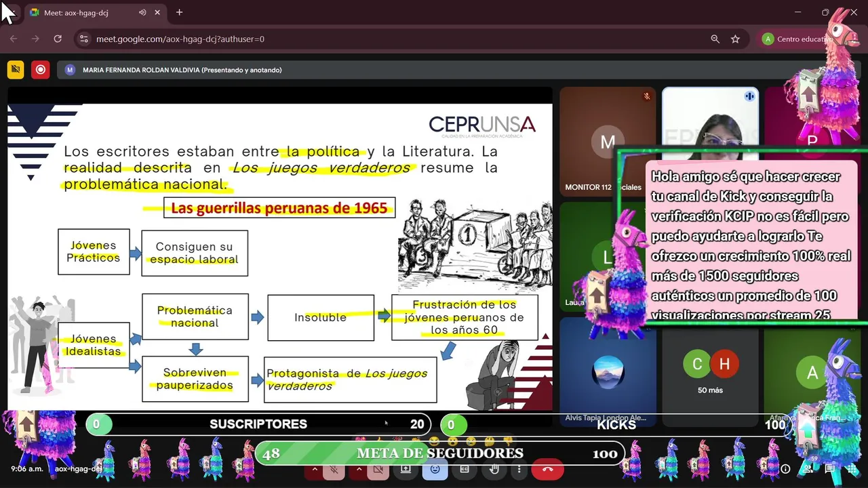Click the 'Insoluble' box on slide
The width and height of the screenshot is (868, 488).
pos(321,317)
